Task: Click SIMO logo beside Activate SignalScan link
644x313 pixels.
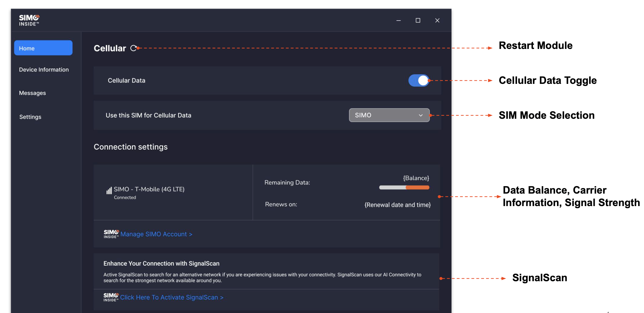Action: (x=111, y=297)
